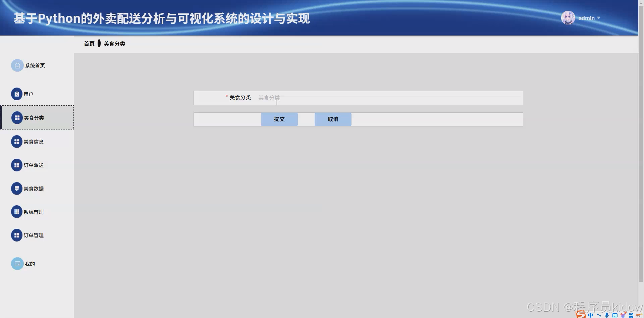Open 美食信息 via its grid icon

(x=17, y=141)
